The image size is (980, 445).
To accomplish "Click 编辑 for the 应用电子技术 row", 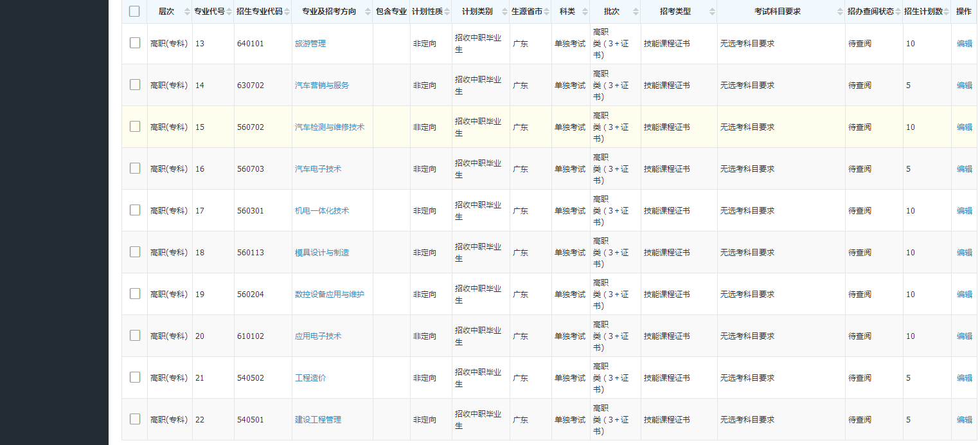I will 965,336.
